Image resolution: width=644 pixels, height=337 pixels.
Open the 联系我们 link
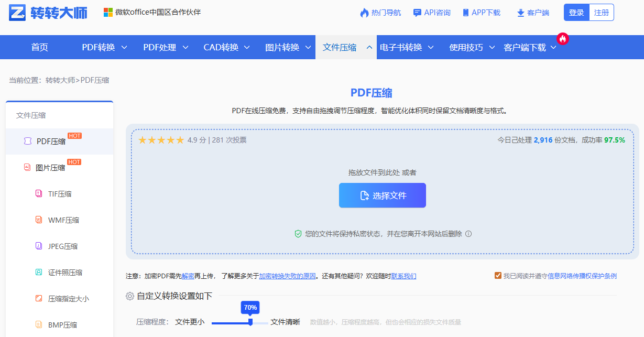click(x=403, y=275)
